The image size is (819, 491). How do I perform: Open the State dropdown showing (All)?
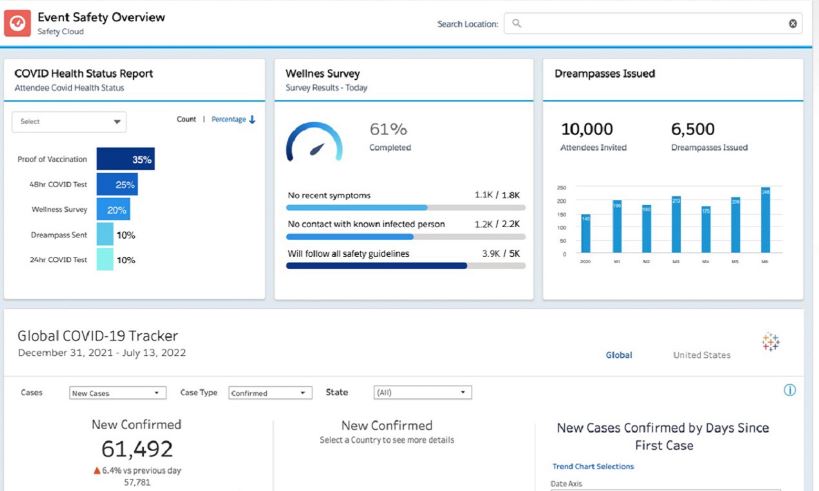pyautogui.click(x=423, y=392)
